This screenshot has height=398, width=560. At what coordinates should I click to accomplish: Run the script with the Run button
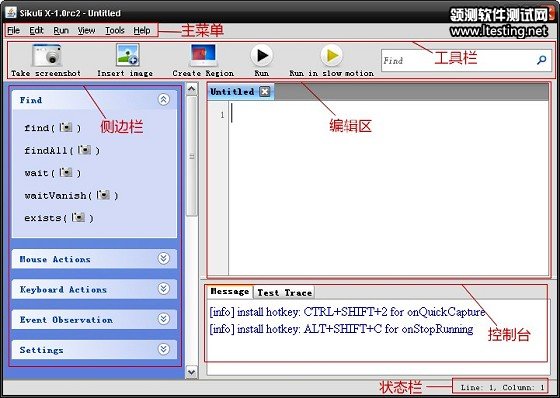[262, 55]
